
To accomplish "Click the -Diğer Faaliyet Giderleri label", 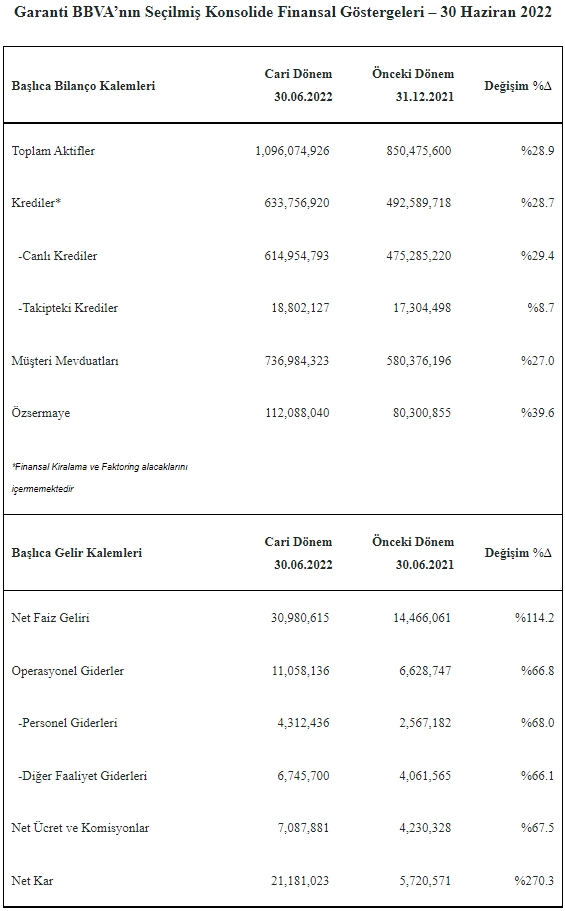I will [83, 776].
